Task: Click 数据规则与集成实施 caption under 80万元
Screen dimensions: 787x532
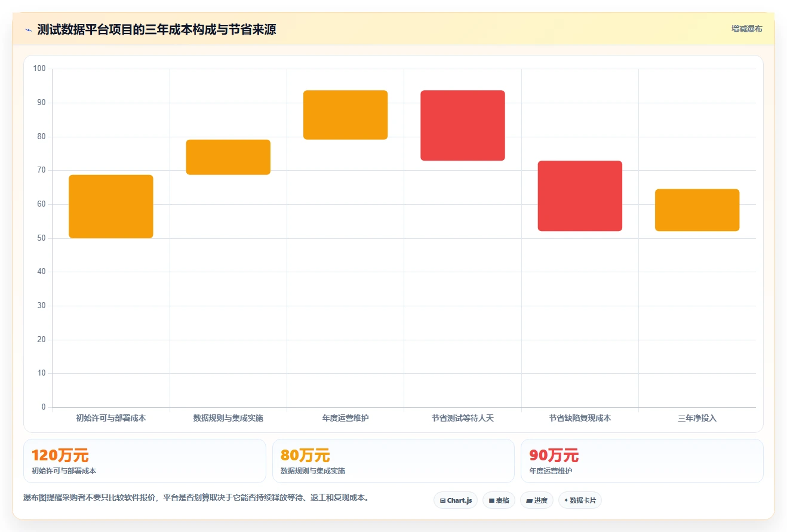Action: click(313, 471)
